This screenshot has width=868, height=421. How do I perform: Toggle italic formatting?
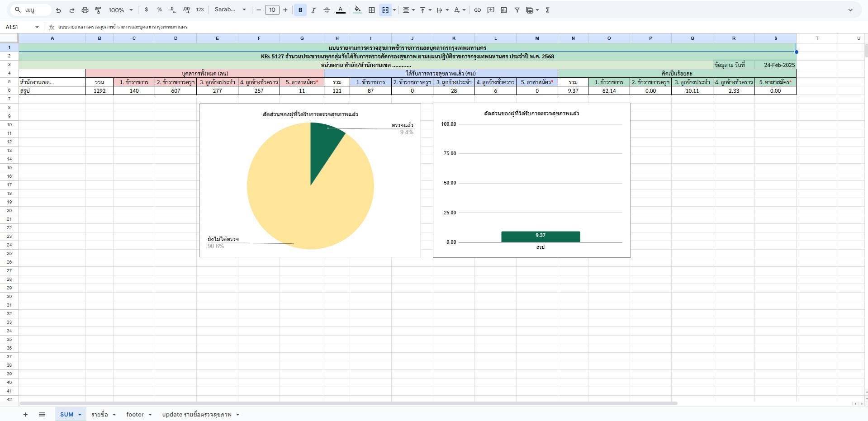coord(313,10)
